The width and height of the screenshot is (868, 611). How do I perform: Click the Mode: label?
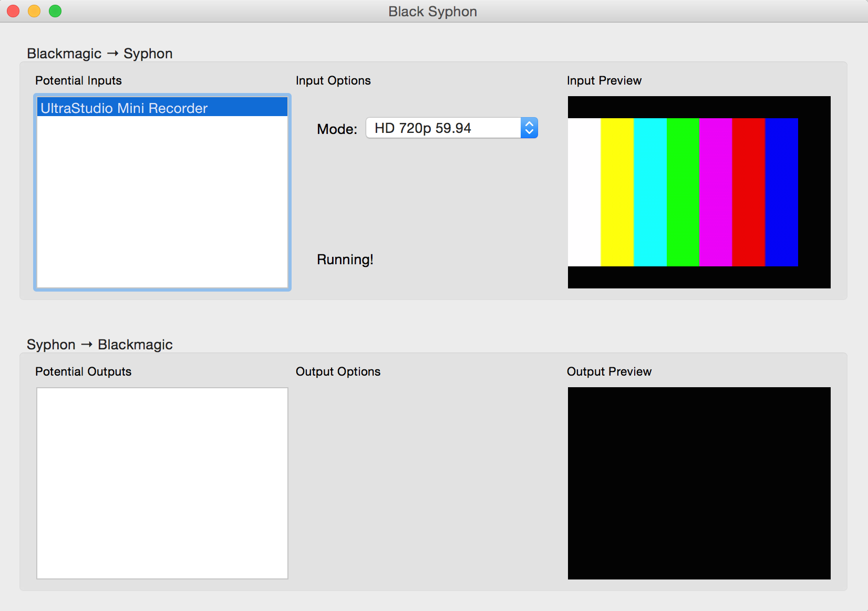point(337,129)
